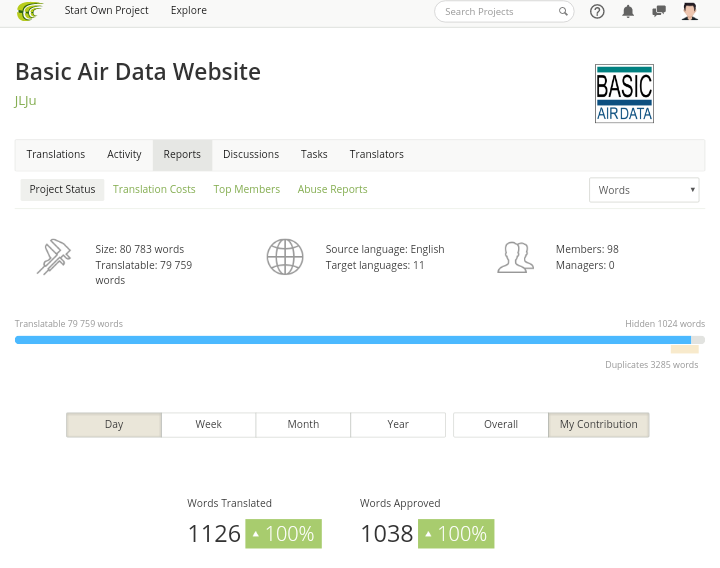The width and height of the screenshot is (720, 568).
Task: Switch to the Translations tab
Action: point(56,154)
